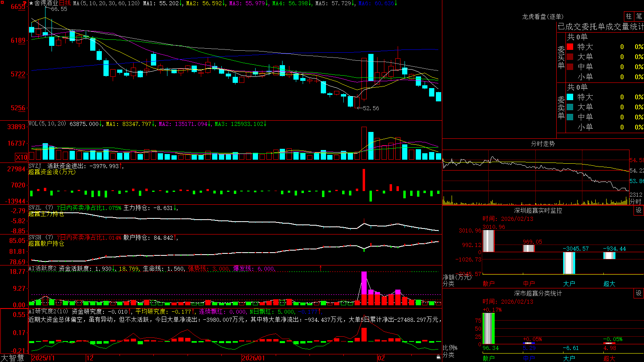
Task: Click the 分时 label below intraday chart
Action: click(635, 202)
